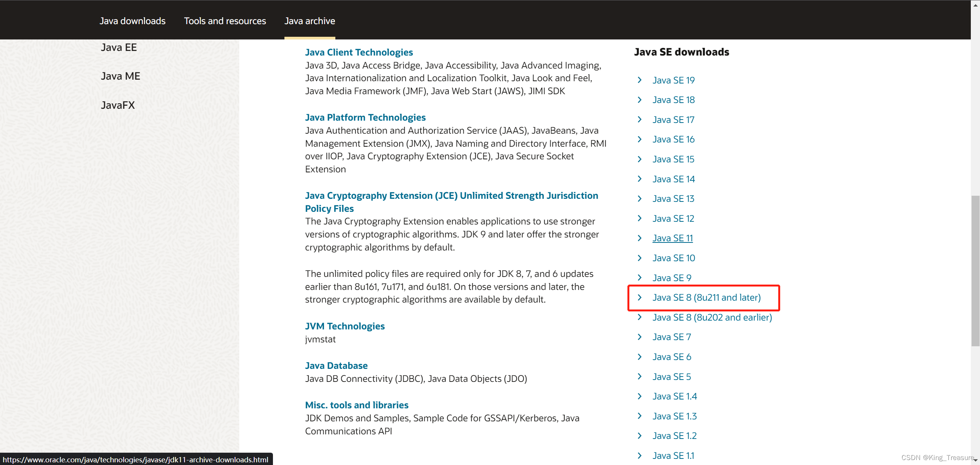Click the chevron icon beside Java SE 7
Screen dimensions: 980x465
[640, 337]
